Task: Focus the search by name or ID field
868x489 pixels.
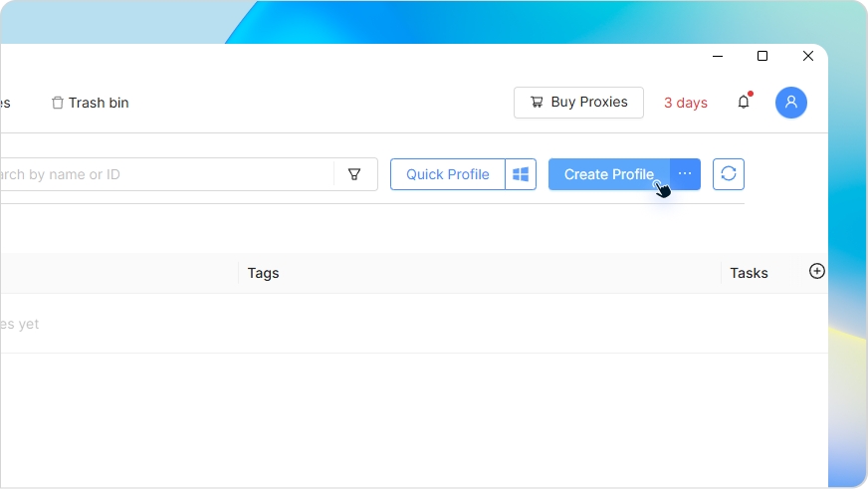Action: point(159,174)
